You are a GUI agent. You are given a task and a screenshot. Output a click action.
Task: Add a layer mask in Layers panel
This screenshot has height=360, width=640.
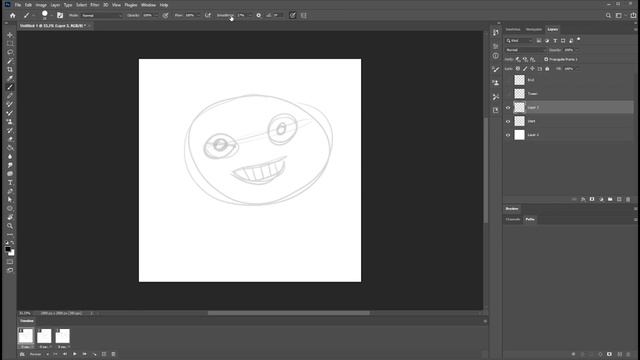[592, 199]
